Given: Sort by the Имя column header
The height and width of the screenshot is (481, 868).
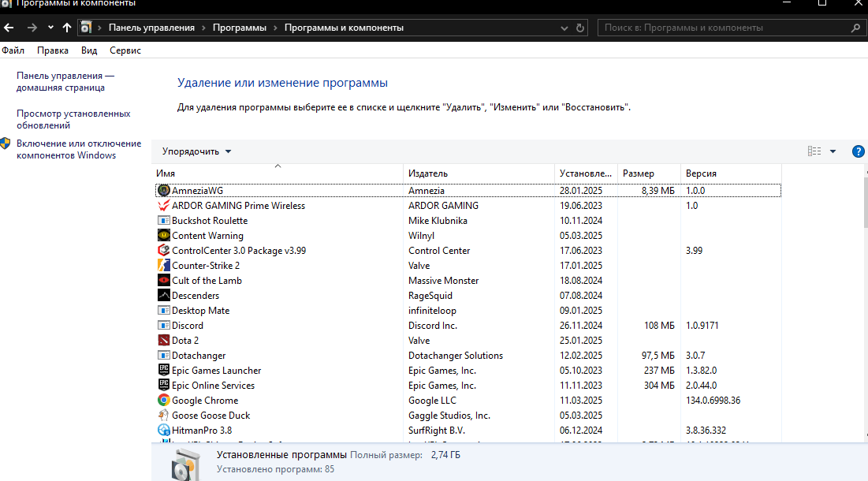Looking at the screenshot, I should (x=278, y=173).
